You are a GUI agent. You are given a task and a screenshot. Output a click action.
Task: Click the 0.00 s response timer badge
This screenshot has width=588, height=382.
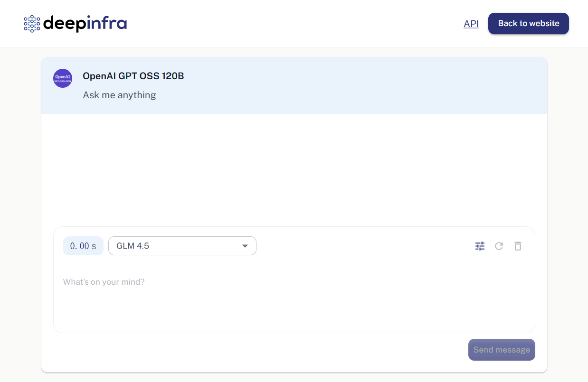83,246
